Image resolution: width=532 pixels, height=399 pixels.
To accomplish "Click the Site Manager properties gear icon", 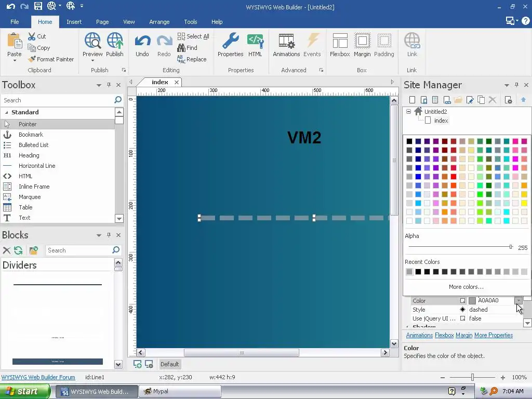I will point(508,100).
